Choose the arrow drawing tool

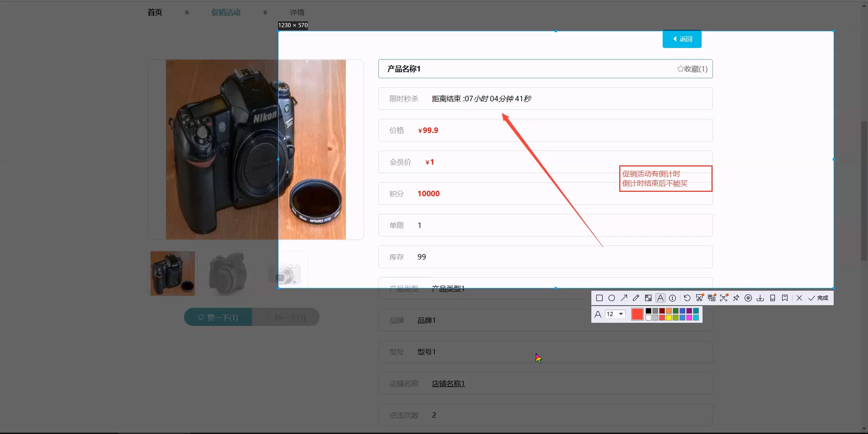pyautogui.click(x=624, y=298)
